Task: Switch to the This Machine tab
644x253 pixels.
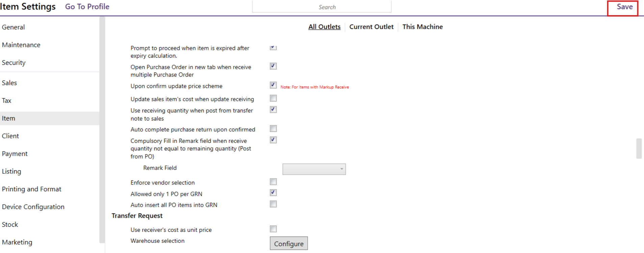Action: (422, 27)
